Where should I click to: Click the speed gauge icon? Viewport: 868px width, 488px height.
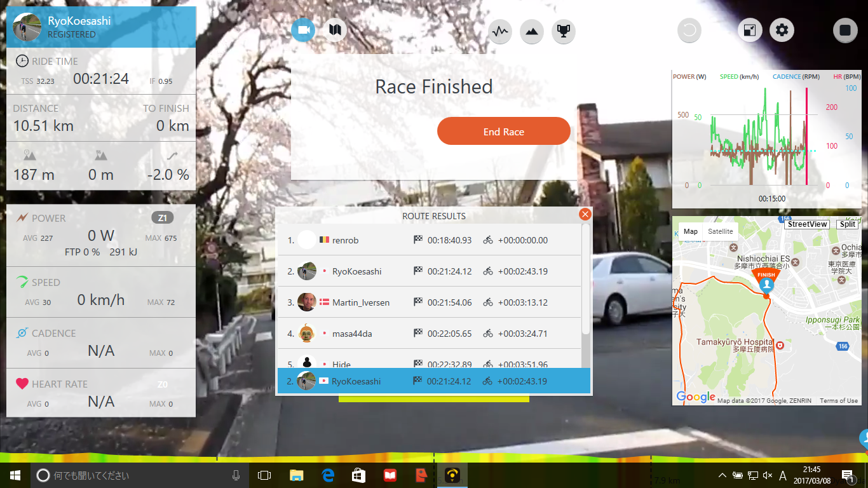click(22, 281)
